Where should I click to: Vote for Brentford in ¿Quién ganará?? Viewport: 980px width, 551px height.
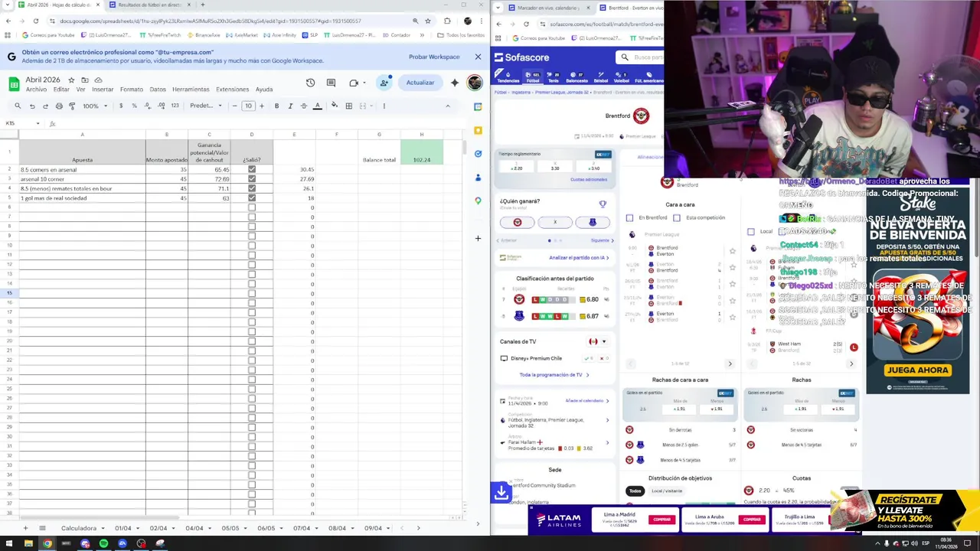pyautogui.click(x=517, y=223)
